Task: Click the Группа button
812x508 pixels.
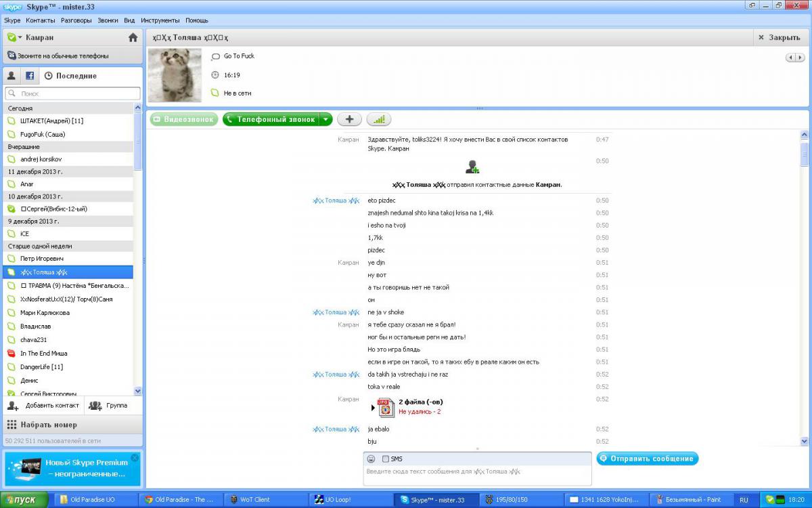Action: [109, 406]
